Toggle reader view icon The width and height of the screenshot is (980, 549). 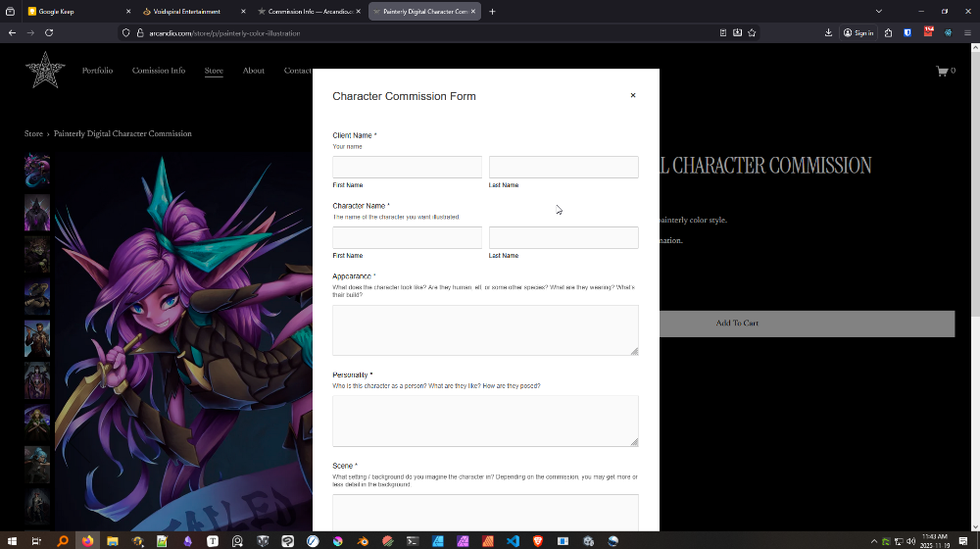point(722,32)
